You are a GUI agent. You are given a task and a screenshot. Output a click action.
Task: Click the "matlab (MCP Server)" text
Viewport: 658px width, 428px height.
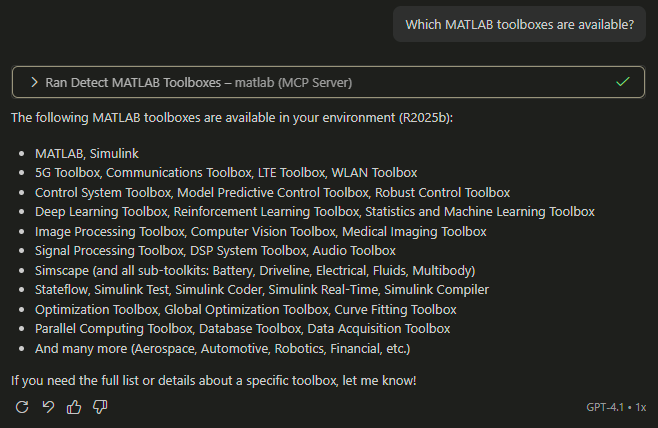pyautogui.click(x=293, y=82)
